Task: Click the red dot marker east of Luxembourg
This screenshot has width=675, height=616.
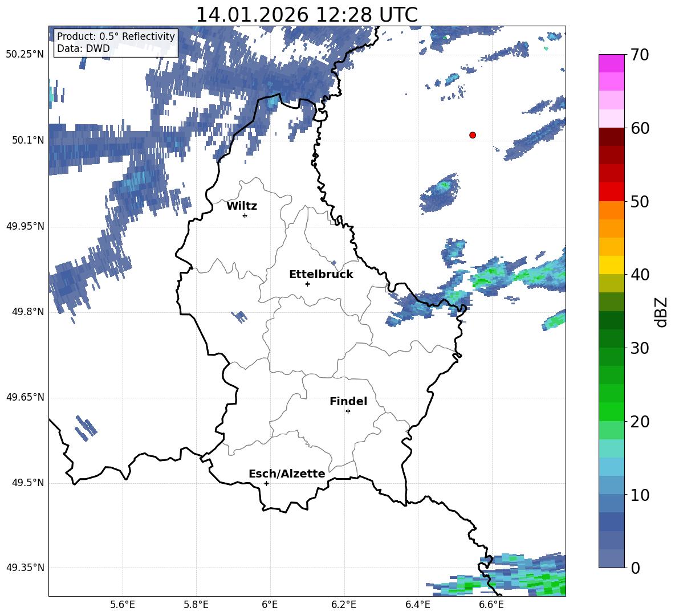Action: click(472, 135)
